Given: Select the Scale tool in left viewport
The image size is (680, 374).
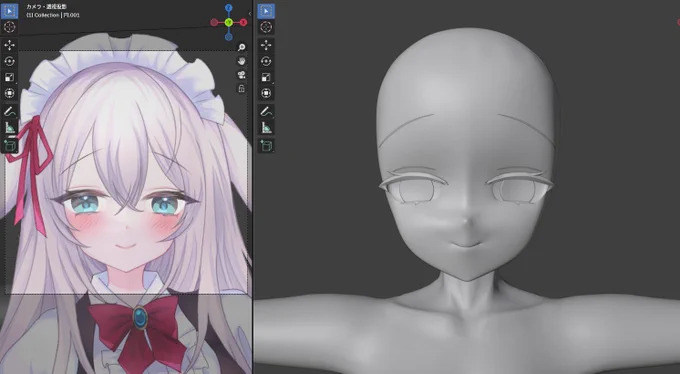Looking at the screenshot, I should (10, 77).
